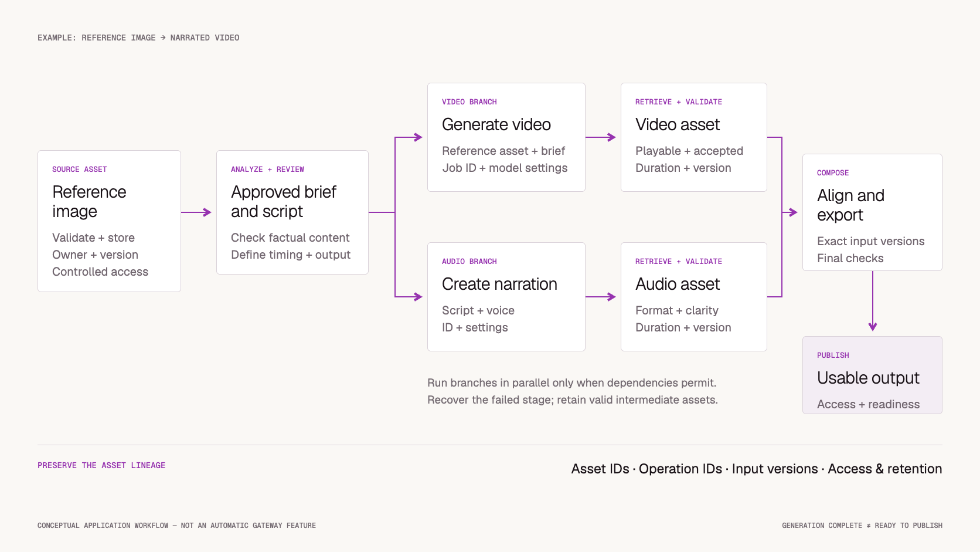Click 'RETRIEVE + VALIDATE' above Video asset

(679, 102)
